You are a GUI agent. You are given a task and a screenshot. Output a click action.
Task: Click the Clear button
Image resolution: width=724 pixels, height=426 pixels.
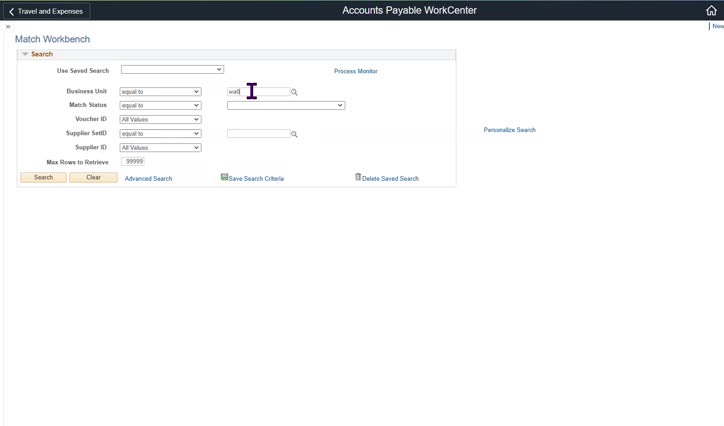[93, 178]
